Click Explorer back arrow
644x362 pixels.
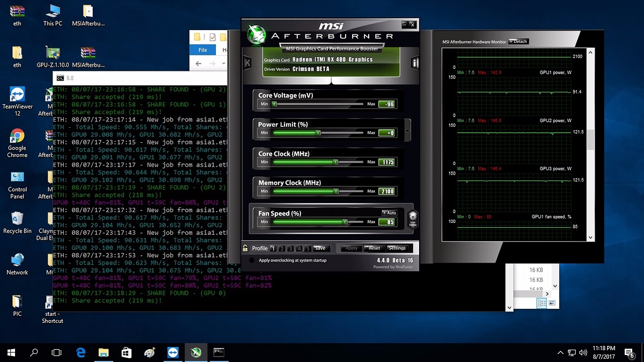pos(199,63)
